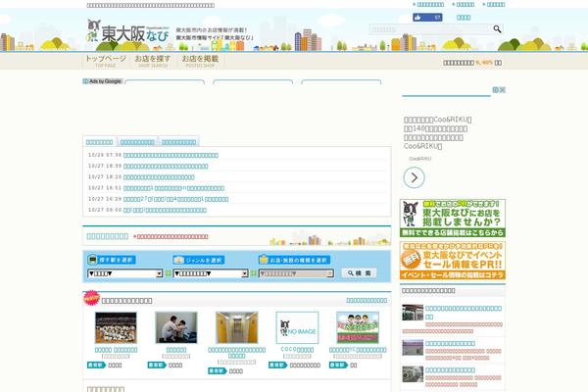Click the お店・施設の種類を選択 label icon
Viewport: 588px width, 392px height.
pyautogui.click(x=264, y=260)
